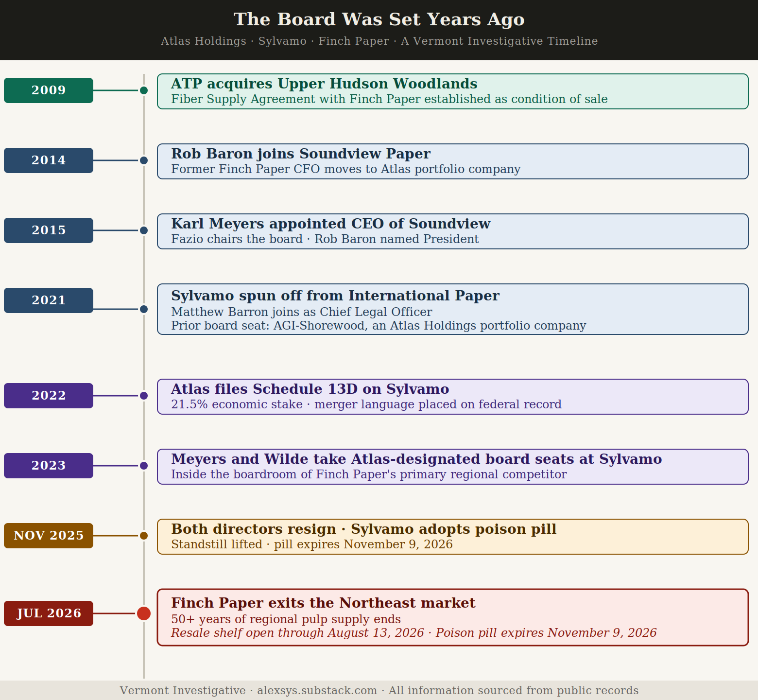This screenshot has height=700, width=758.
Task: Click heading 'Finch Paper exits the Northeast market'
Action: [323, 603]
